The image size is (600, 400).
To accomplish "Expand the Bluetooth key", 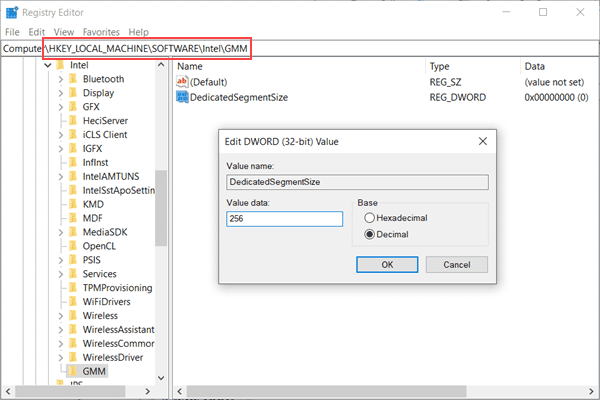I will (60, 79).
